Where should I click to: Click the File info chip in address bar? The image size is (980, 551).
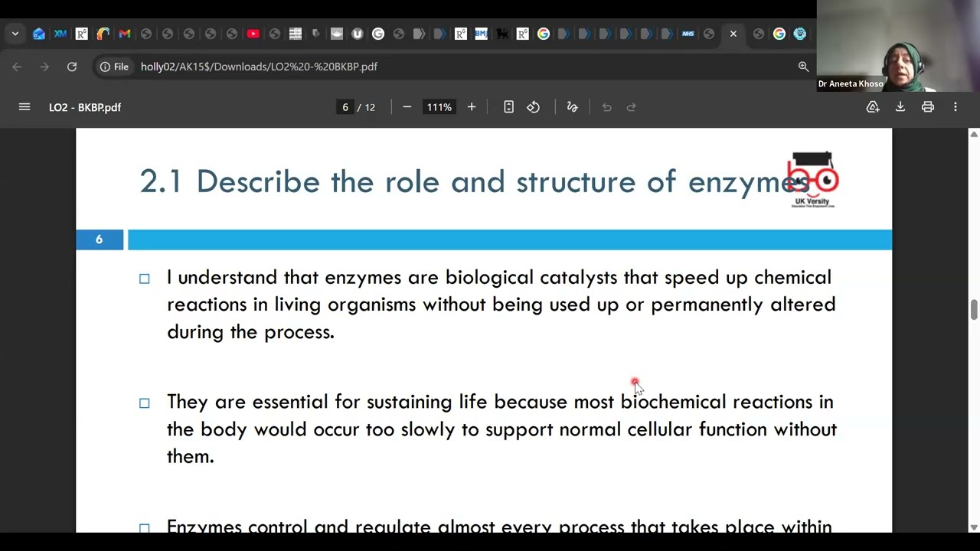115,67
